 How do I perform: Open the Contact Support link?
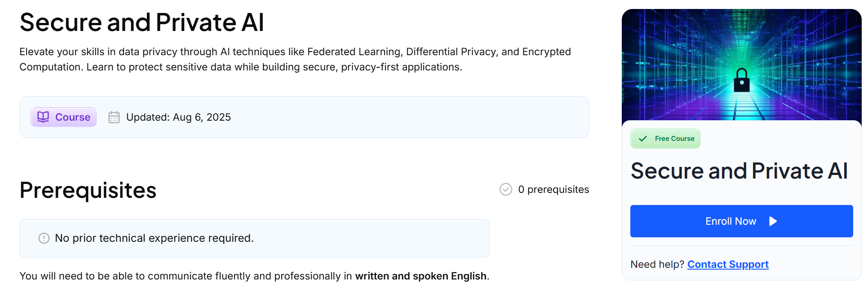click(728, 264)
